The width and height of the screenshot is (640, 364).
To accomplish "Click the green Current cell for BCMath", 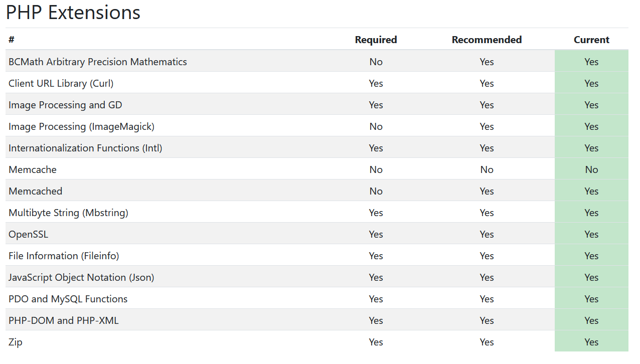I will [591, 62].
